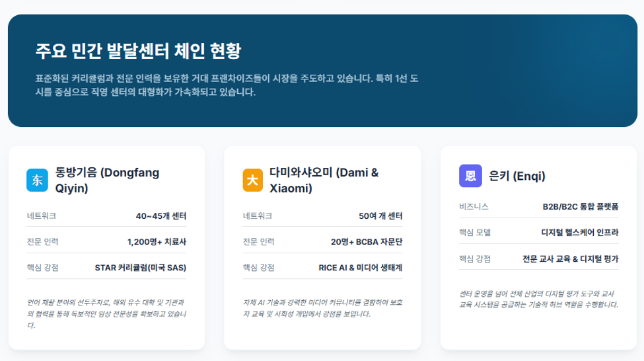The width and height of the screenshot is (644, 361).
Task: Click the 네트워크 label in Dami & Xiaomi card
Action: pos(258,216)
